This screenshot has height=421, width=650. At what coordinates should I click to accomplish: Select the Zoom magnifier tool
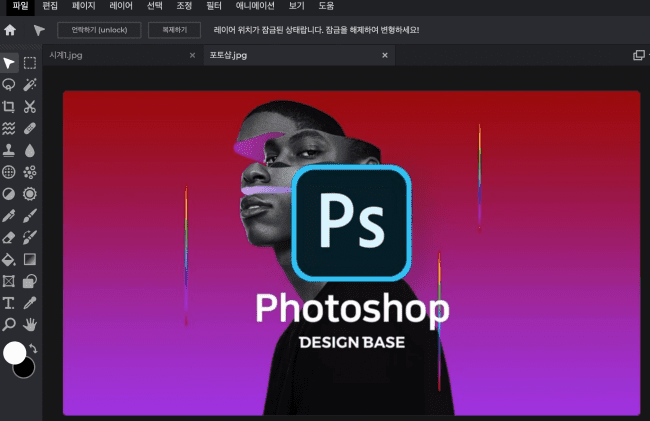[x=9, y=324]
